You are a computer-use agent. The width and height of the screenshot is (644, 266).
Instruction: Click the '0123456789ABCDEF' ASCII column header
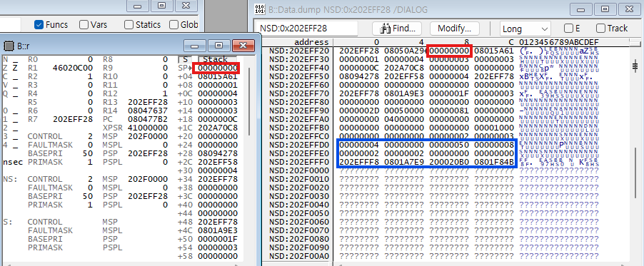click(x=558, y=42)
